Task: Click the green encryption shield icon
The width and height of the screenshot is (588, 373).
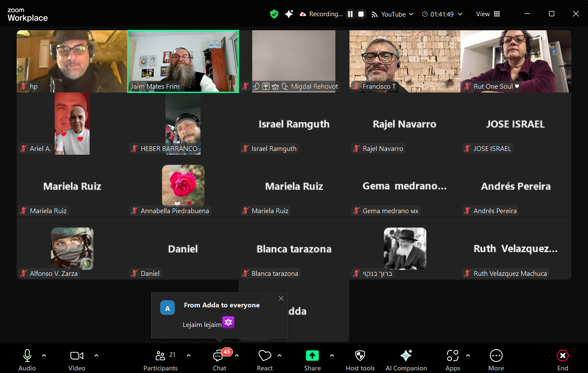Action: [x=274, y=14]
